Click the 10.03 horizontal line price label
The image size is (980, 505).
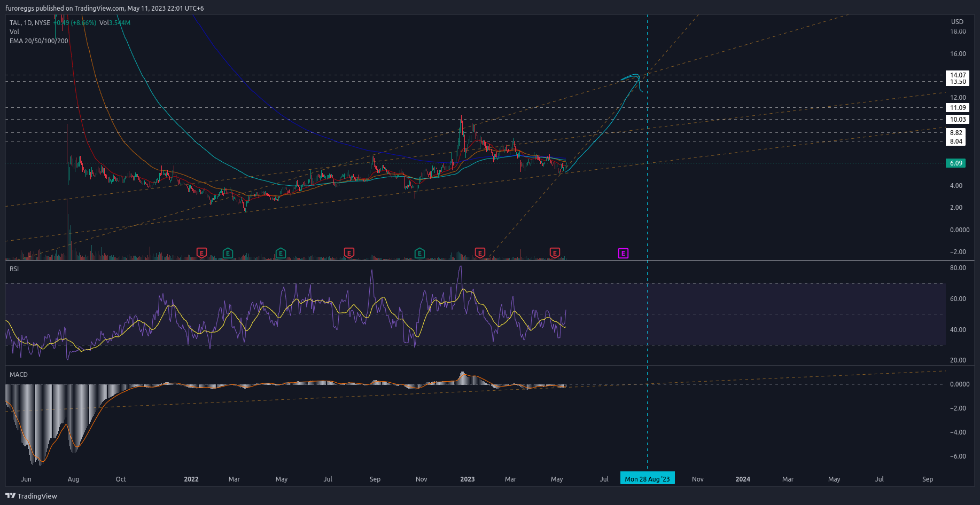958,120
